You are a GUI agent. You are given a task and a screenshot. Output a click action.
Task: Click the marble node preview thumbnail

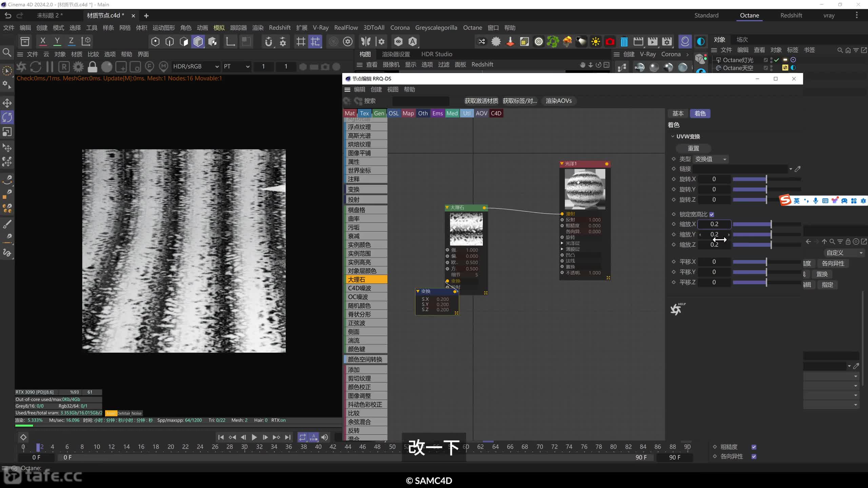click(466, 229)
